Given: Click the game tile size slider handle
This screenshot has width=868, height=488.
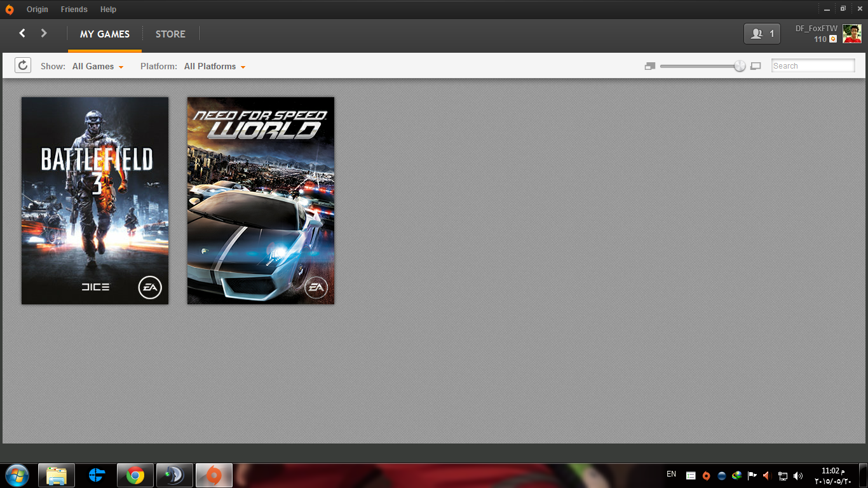Looking at the screenshot, I should click(x=740, y=66).
